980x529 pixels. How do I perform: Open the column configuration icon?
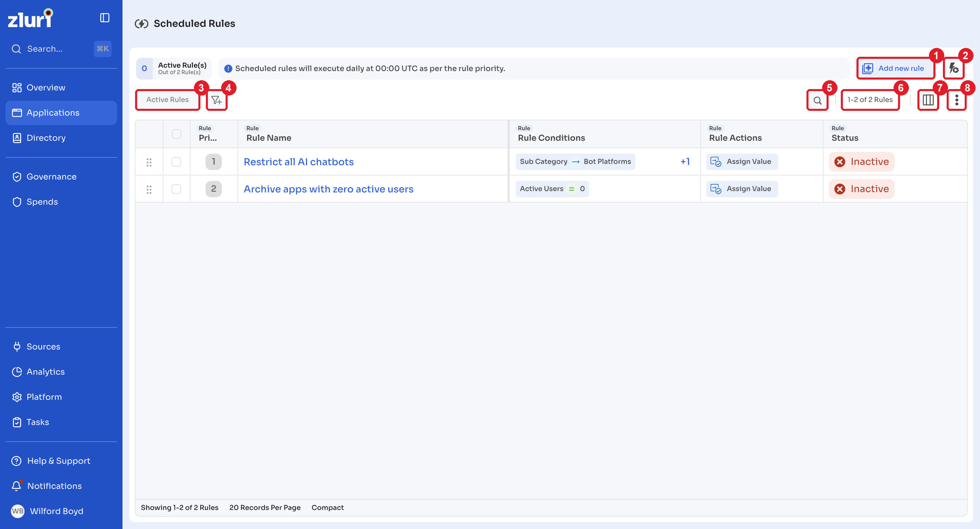click(928, 100)
